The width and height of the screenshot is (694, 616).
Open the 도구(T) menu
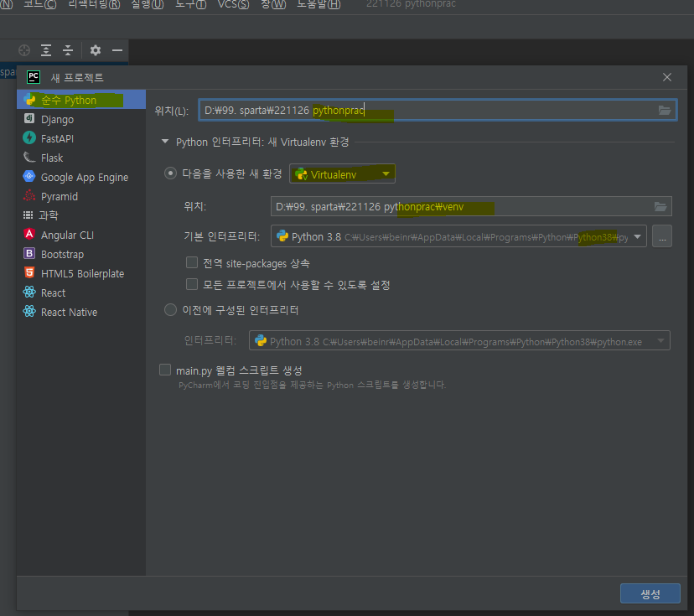coord(191,4)
